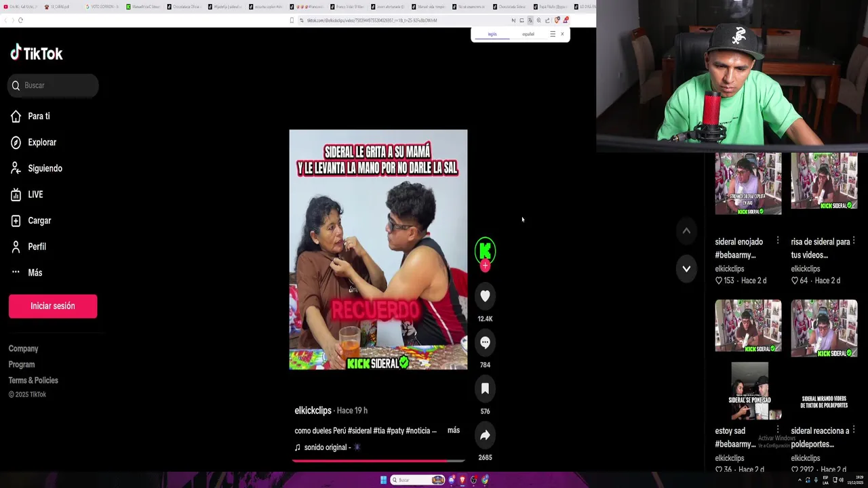This screenshot has height=488, width=868.
Task: Go to previous video with up chevron
Action: pyautogui.click(x=686, y=231)
